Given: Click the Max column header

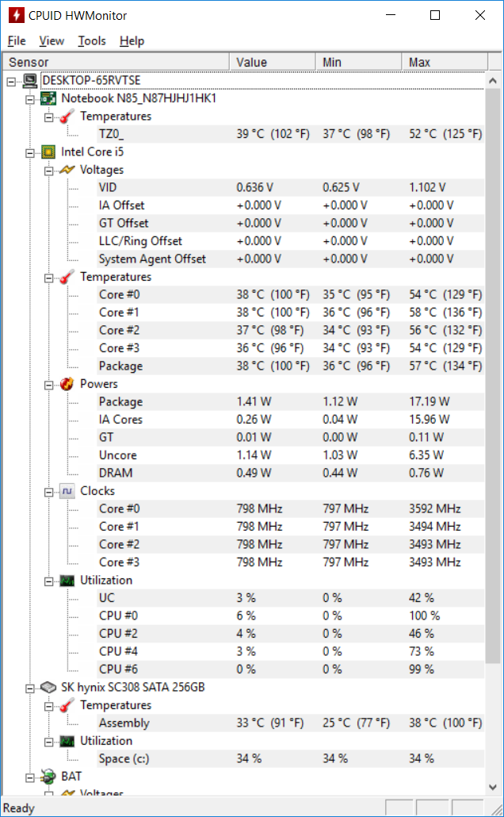Looking at the screenshot, I should tap(445, 62).
